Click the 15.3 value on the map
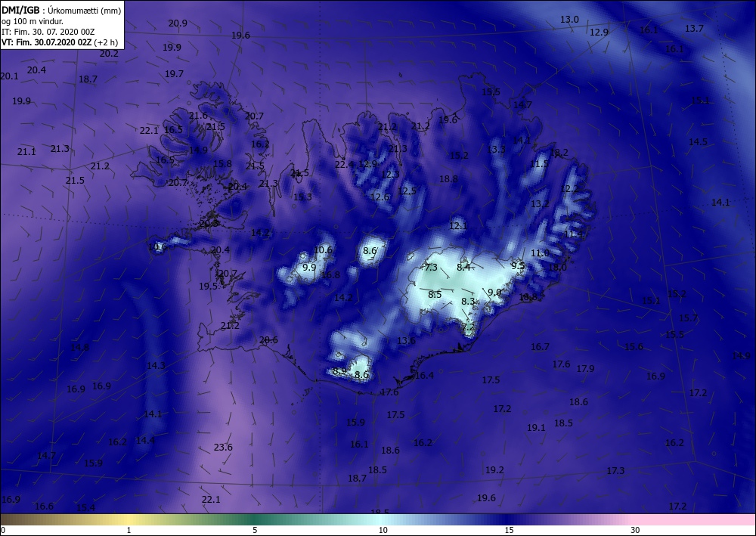 (302, 197)
